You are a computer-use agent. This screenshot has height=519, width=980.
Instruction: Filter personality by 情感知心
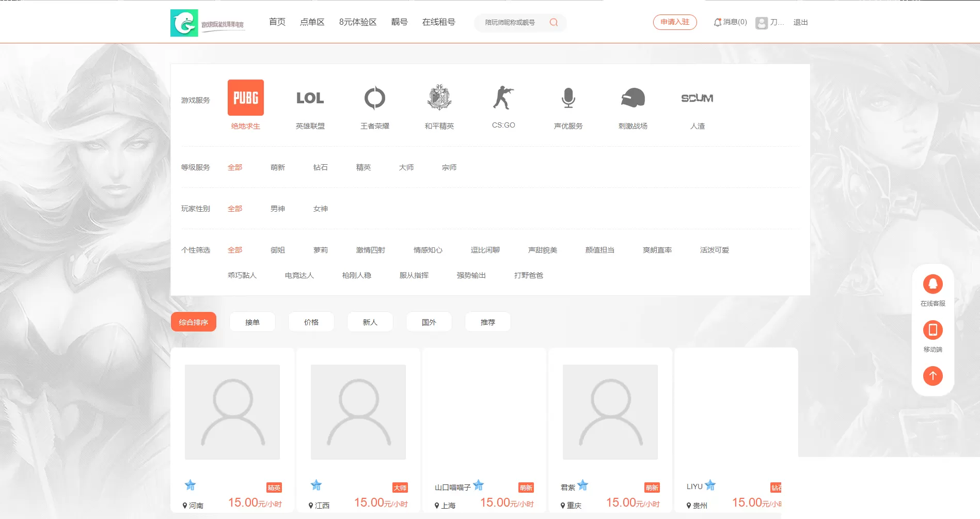(428, 250)
